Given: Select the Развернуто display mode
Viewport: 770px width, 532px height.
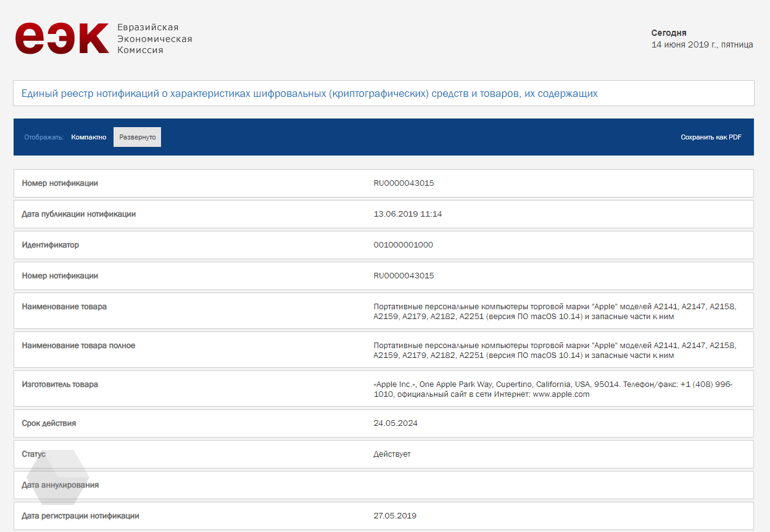Looking at the screenshot, I should point(137,137).
